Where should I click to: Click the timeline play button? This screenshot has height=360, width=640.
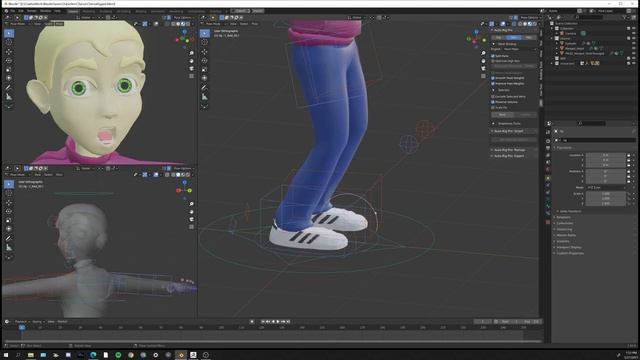(278, 322)
